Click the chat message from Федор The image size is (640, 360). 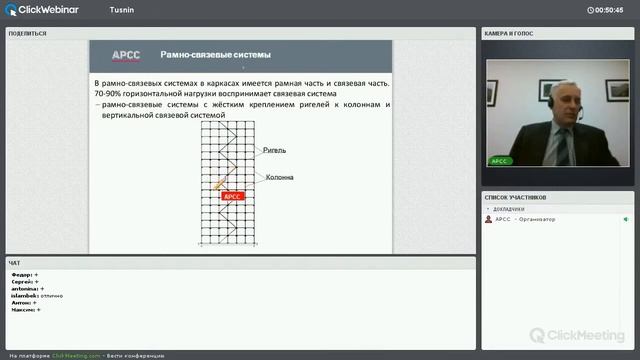pyautogui.click(x=25, y=275)
